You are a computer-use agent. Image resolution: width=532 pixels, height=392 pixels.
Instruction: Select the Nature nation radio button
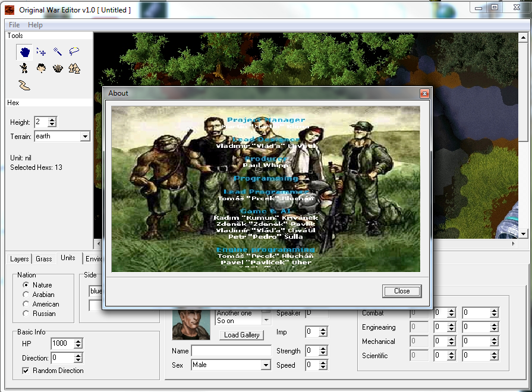[x=26, y=285]
